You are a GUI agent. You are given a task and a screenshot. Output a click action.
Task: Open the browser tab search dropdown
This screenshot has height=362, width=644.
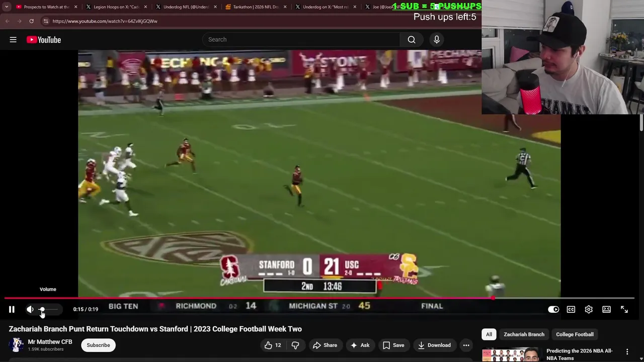point(7,7)
